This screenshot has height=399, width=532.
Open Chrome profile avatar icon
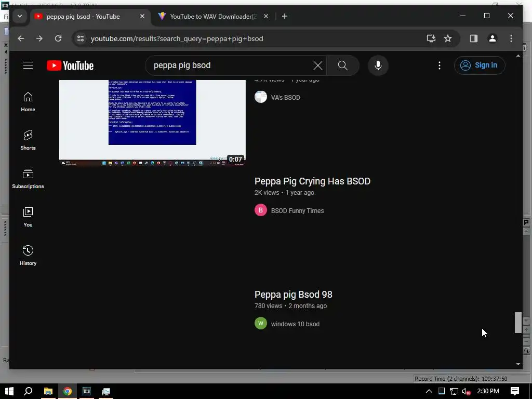tap(493, 38)
